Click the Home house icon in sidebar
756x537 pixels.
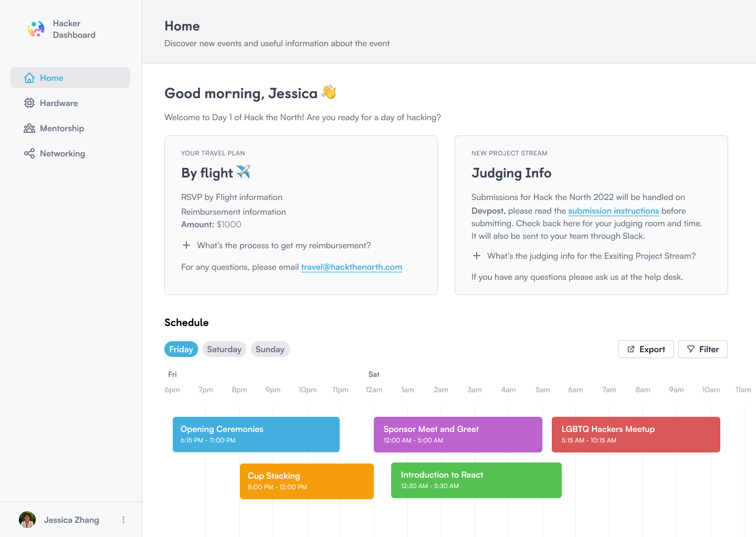point(29,78)
